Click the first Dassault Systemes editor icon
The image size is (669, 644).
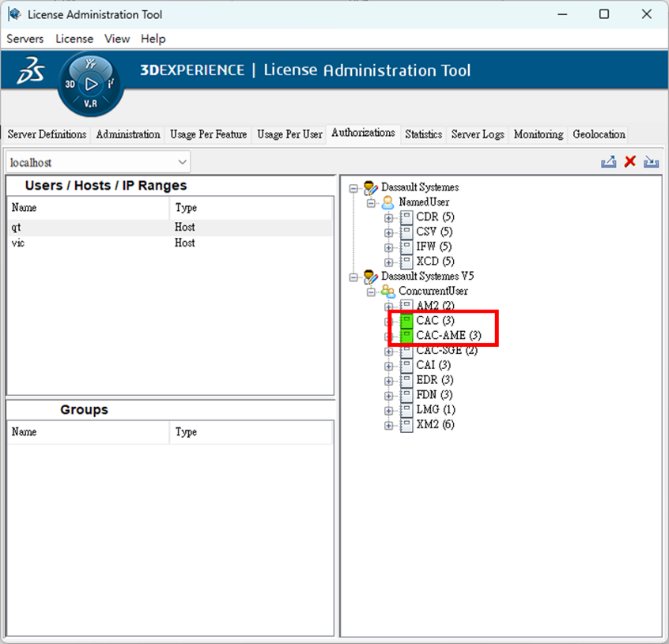click(370, 188)
